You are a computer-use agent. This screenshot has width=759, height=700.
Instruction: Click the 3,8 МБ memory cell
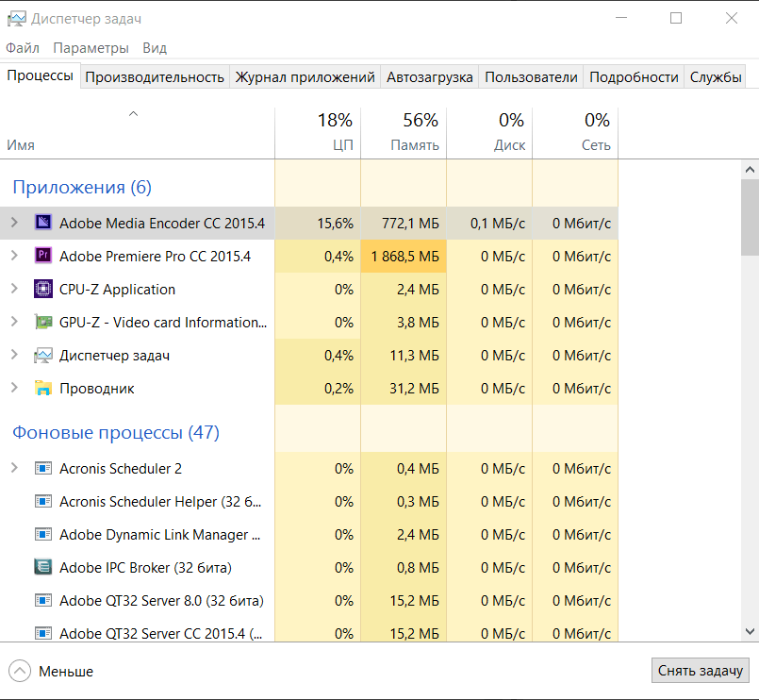[x=404, y=322]
